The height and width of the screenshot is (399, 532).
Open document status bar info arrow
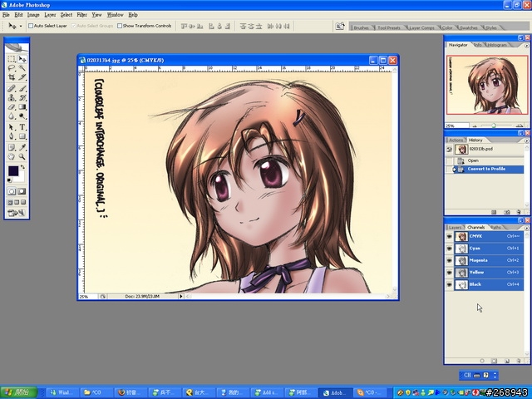pos(181,296)
